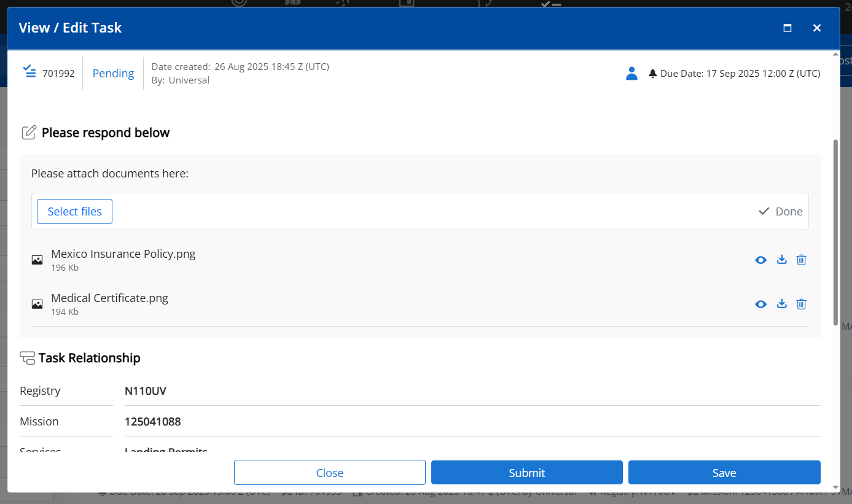Click the Select files button

(x=74, y=211)
